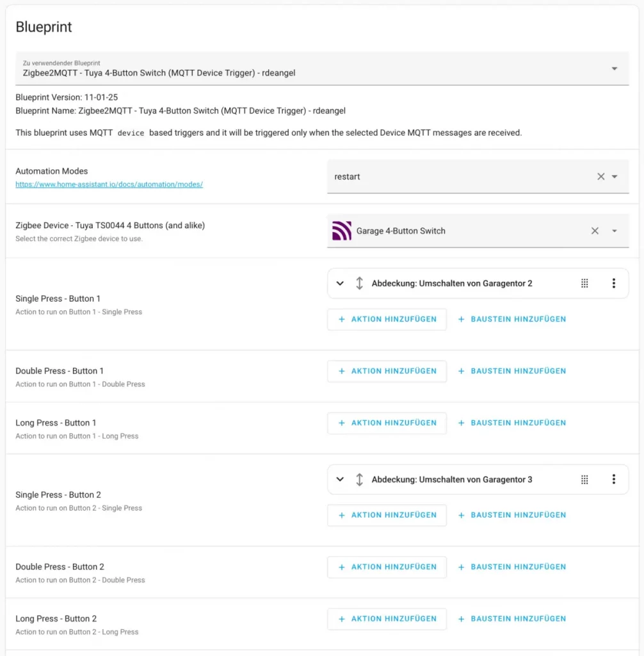This screenshot has width=644, height=656.
Task: Click drag handle of Garagentor 3 action
Action: click(584, 479)
